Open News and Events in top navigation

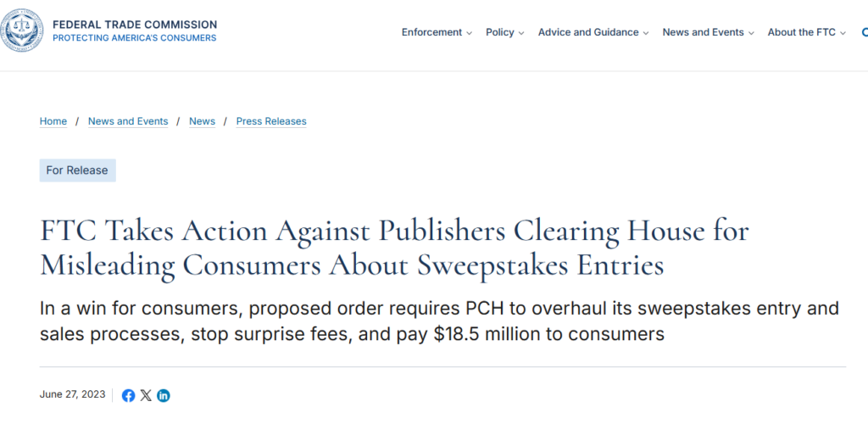(x=708, y=32)
